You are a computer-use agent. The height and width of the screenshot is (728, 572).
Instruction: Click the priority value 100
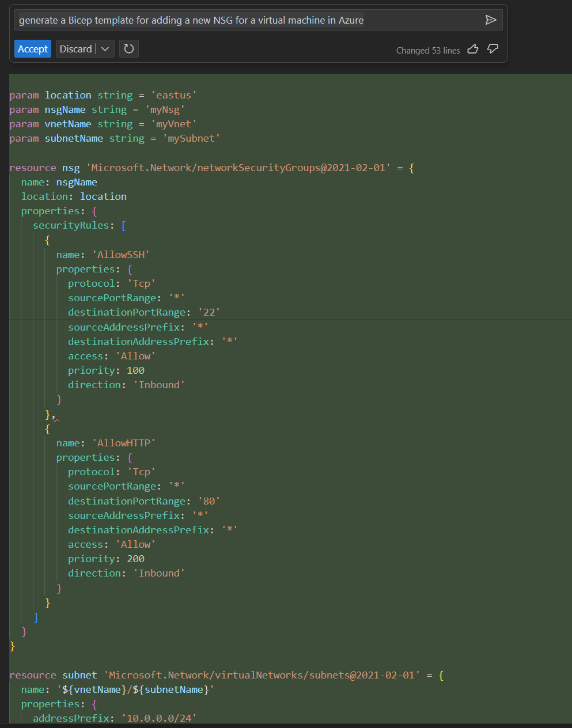135,370
